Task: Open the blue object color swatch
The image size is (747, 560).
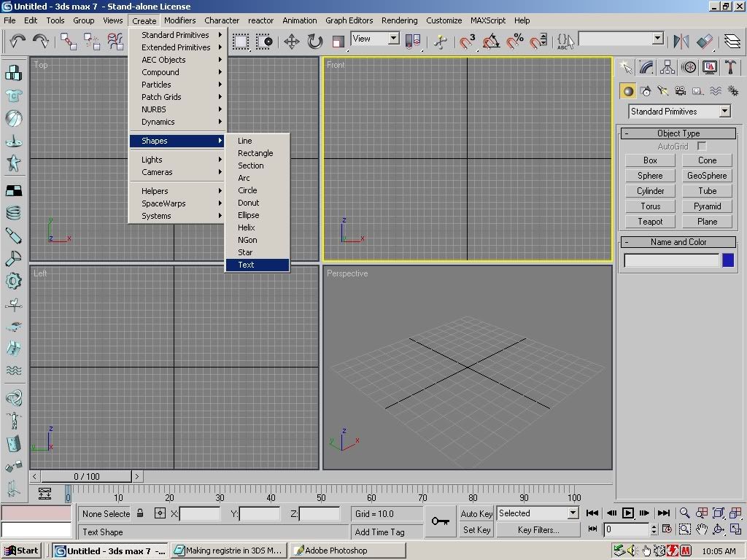Action: pyautogui.click(x=728, y=260)
